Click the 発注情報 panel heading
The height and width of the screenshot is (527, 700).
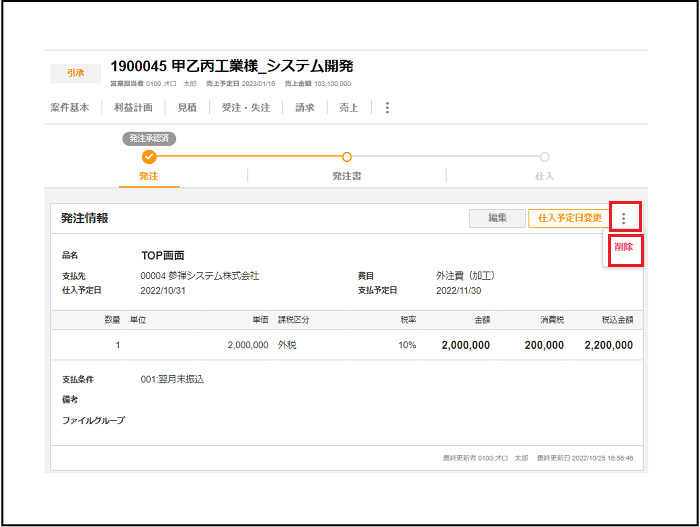click(x=85, y=218)
